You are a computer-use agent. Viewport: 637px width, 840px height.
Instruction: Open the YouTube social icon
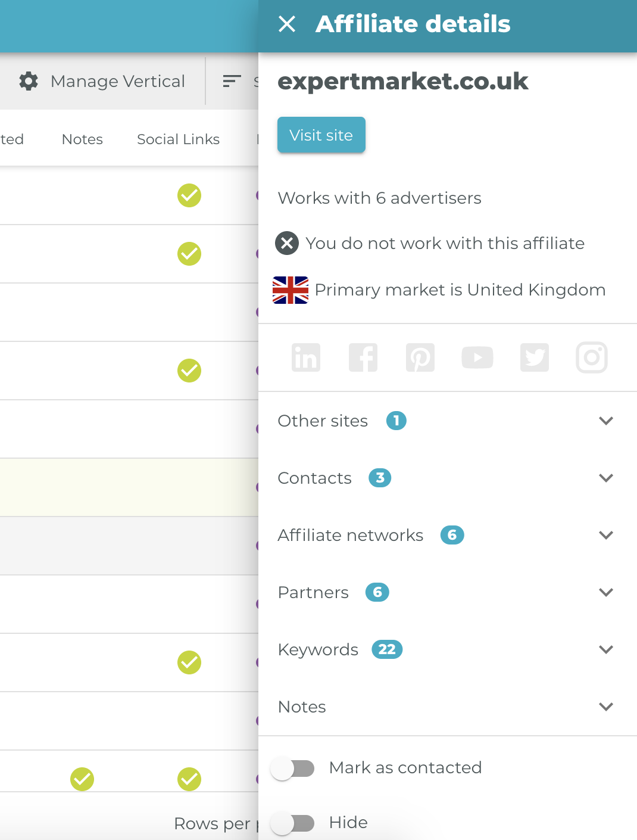[477, 357]
